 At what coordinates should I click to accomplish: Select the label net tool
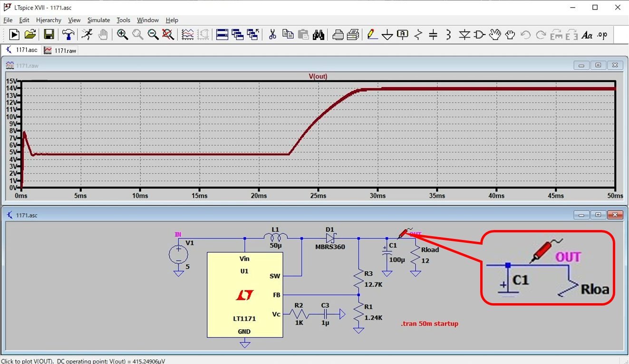pos(403,34)
